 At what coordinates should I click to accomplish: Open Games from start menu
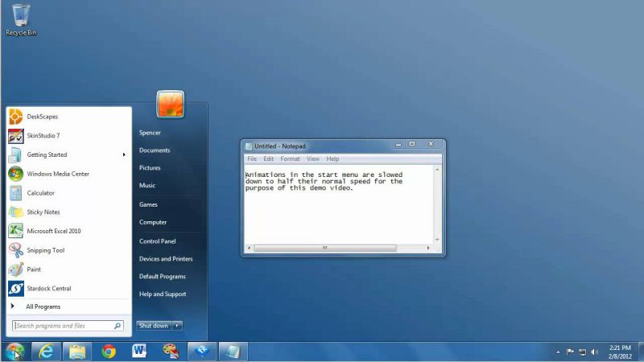148,204
